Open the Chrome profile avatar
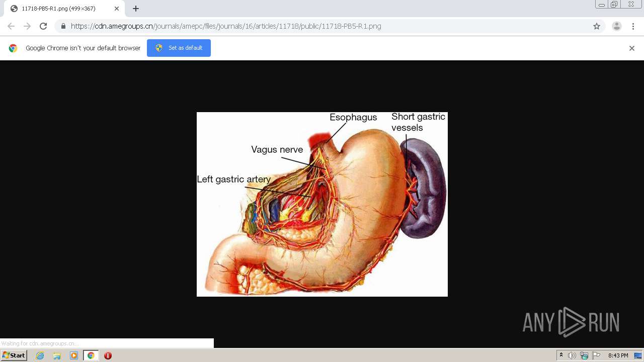The image size is (644, 362). tap(617, 26)
